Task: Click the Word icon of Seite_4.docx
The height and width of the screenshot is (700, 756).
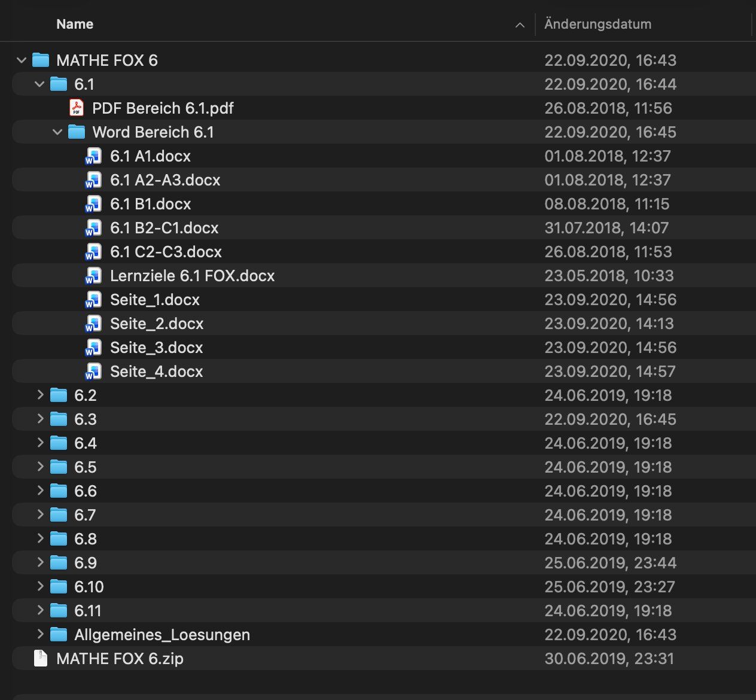Action: point(93,371)
